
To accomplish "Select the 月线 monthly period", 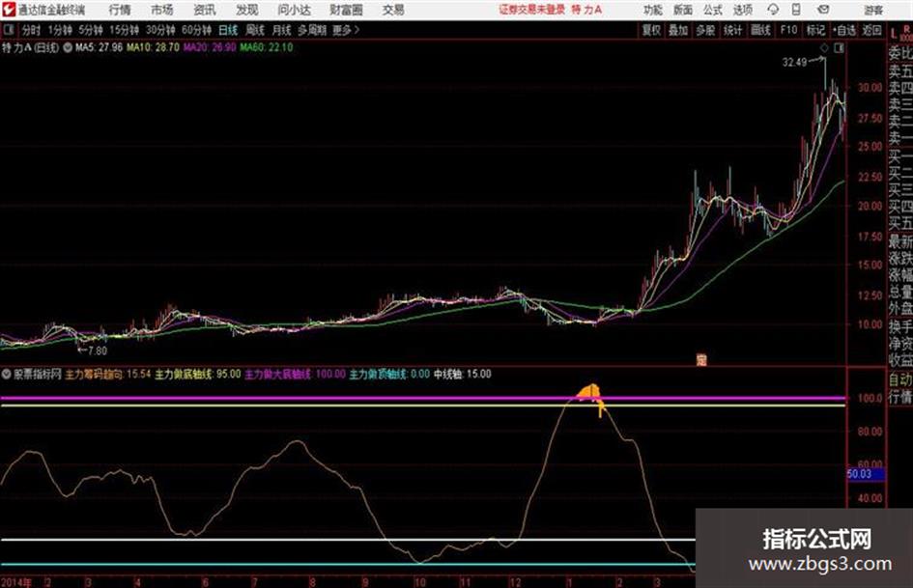I will click(281, 30).
